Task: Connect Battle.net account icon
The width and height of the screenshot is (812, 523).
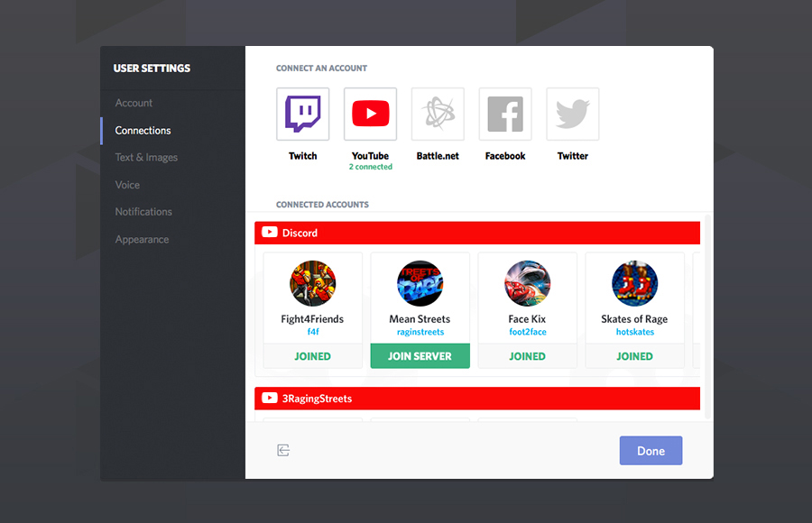Action: click(438, 115)
